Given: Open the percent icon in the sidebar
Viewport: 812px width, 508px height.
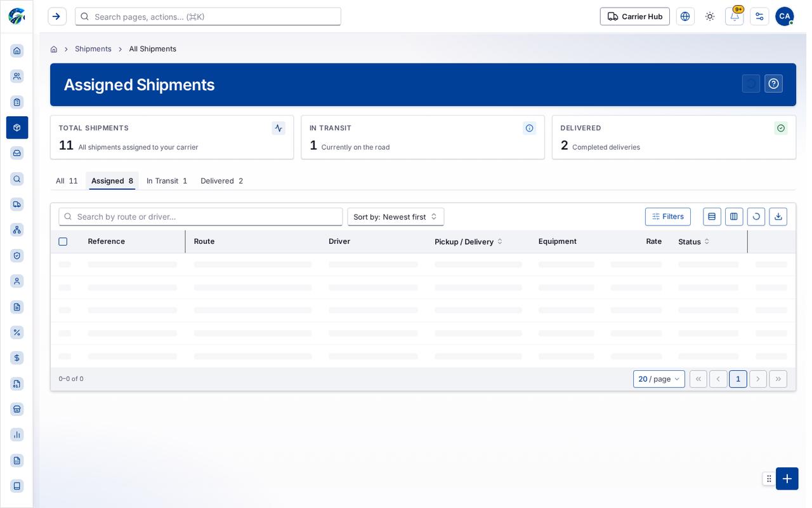Looking at the screenshot, I should tap(17, 332).
